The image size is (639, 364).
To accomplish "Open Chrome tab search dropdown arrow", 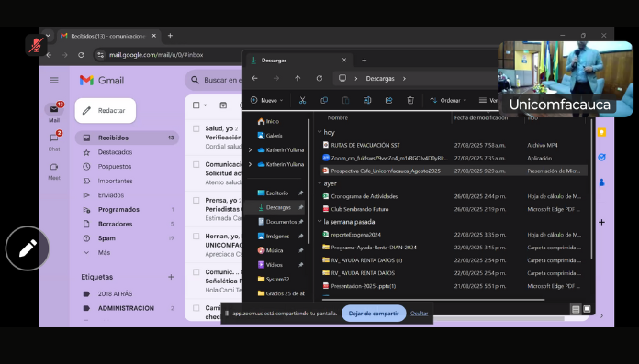I will pyautogui.click(x=48, y=36).
